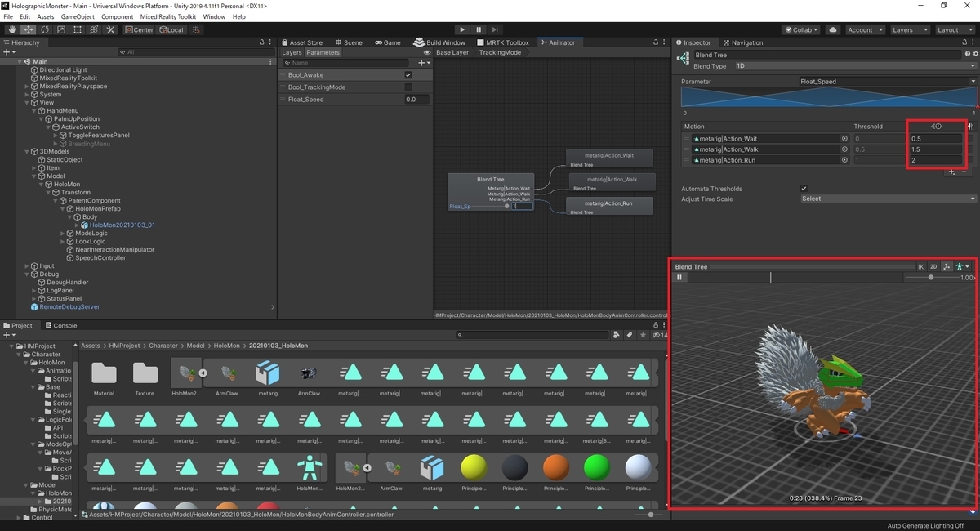Open Adjust Time Scale Select dropdown
Viewport: 980px width, 531px height.
(888, 199)
